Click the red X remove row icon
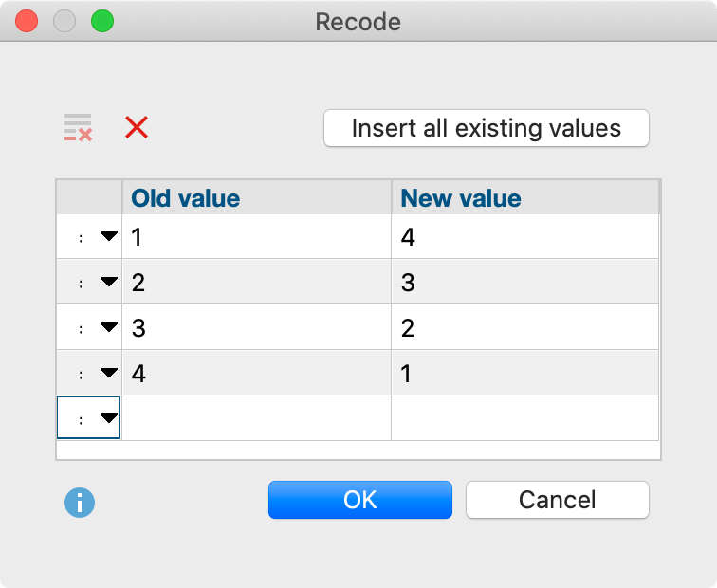This screenshot has width=717, height=588. [137, 128]
